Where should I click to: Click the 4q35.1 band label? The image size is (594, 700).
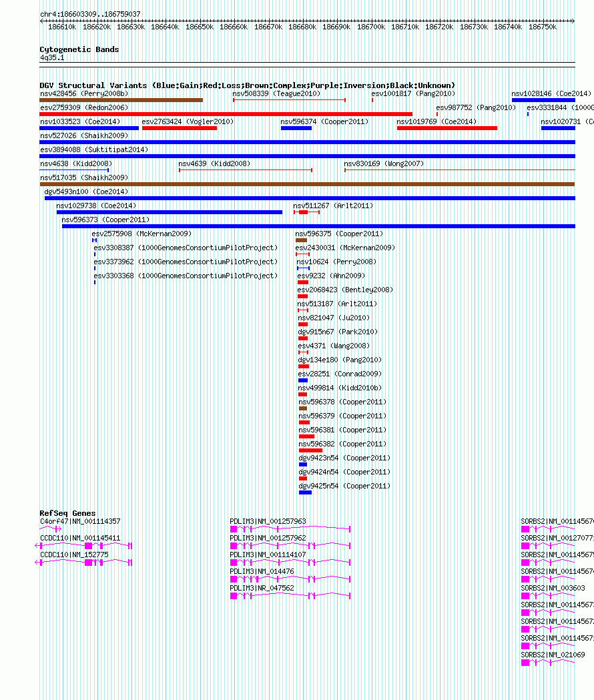[52, 57]
